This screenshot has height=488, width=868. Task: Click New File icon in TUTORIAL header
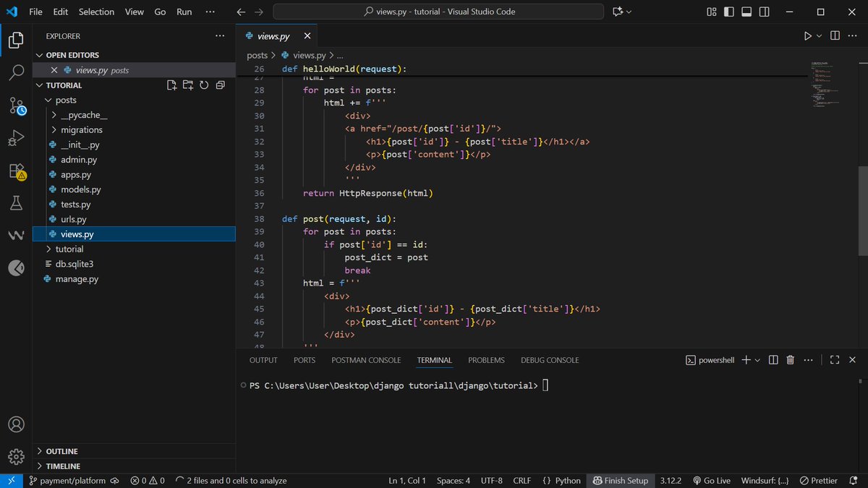pos(171,85)
